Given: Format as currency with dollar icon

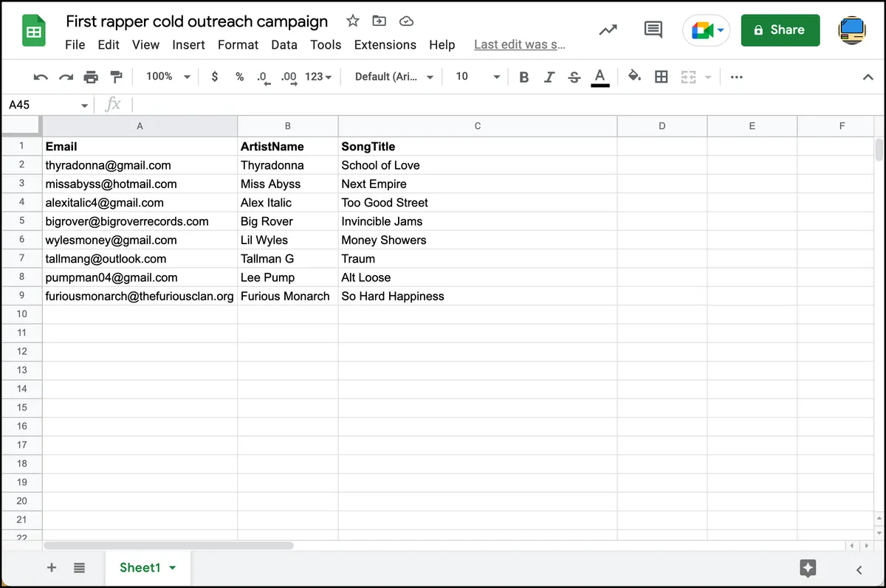Looking at the screenshot, I should (215, 77).
